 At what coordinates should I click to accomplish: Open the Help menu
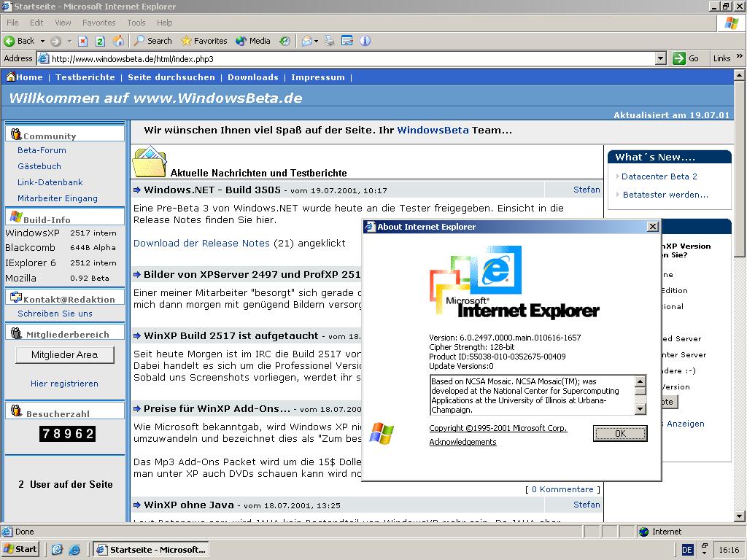(x=164, y=23)
